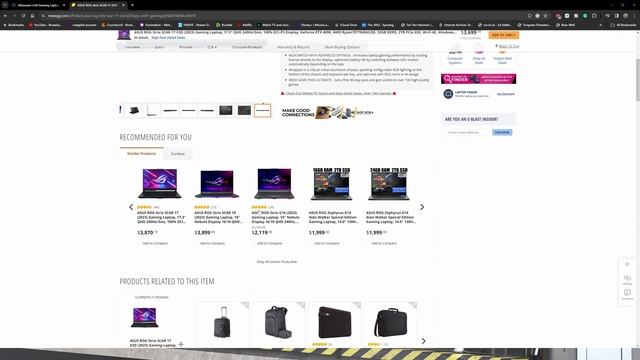Open the Warranty & Returns tab
Image resolution: width=640 pixels, height=360 pixels.
pos(293,47)
